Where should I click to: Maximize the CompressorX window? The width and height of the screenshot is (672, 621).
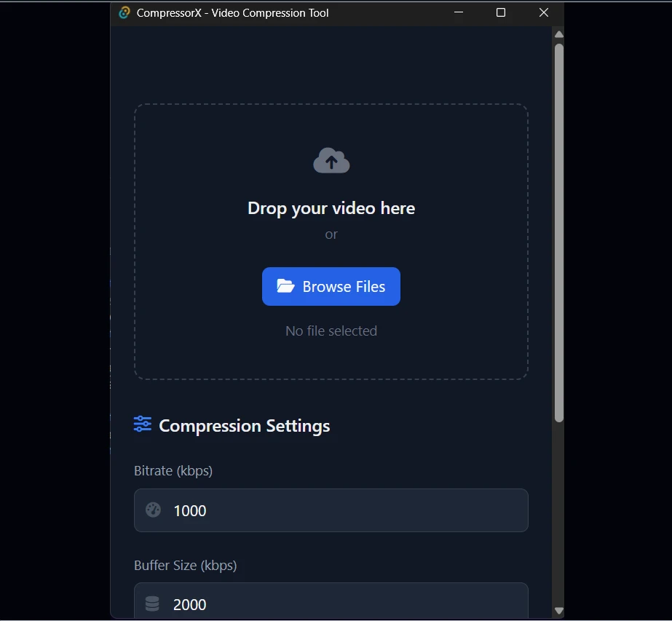click(500, 12)
